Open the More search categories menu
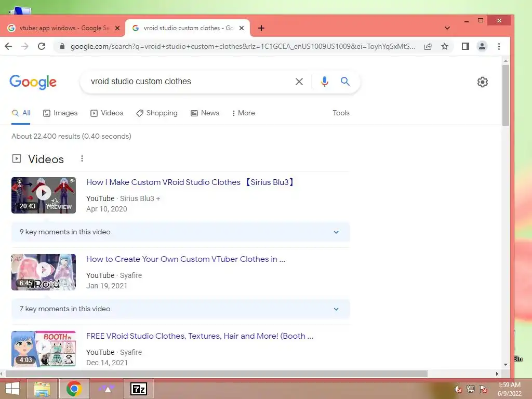The height and width of the screenshot is (399, 532). click(x=244, y=113)
